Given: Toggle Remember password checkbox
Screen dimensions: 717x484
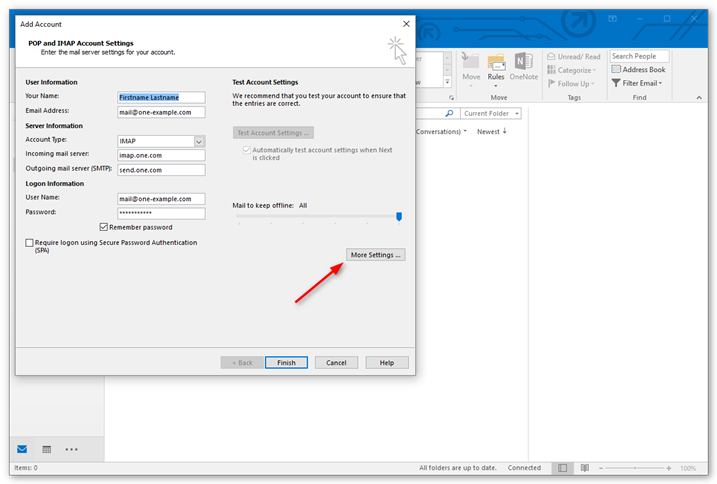Looking at the screenshot, I should click(104, 227).
